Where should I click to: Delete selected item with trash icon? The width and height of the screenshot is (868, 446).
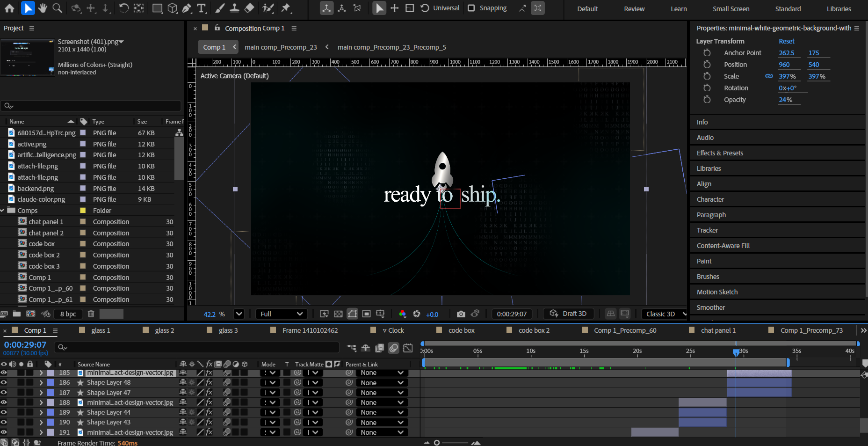pos(91,314)
